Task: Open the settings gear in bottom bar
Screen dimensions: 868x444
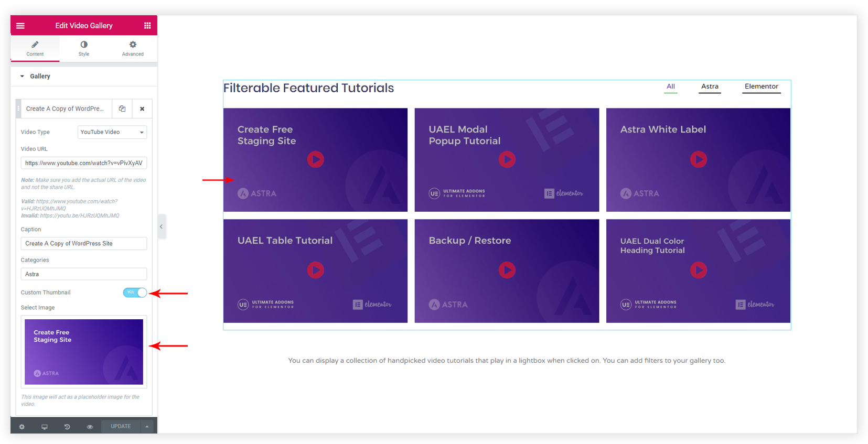Action: click(x=22, y=427)
